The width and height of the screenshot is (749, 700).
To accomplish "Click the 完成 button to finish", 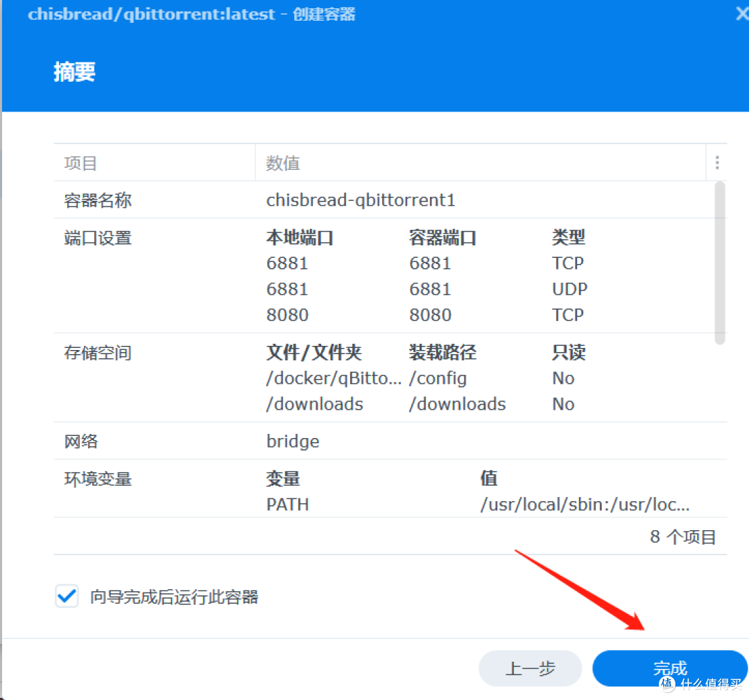I will (669, 668).
